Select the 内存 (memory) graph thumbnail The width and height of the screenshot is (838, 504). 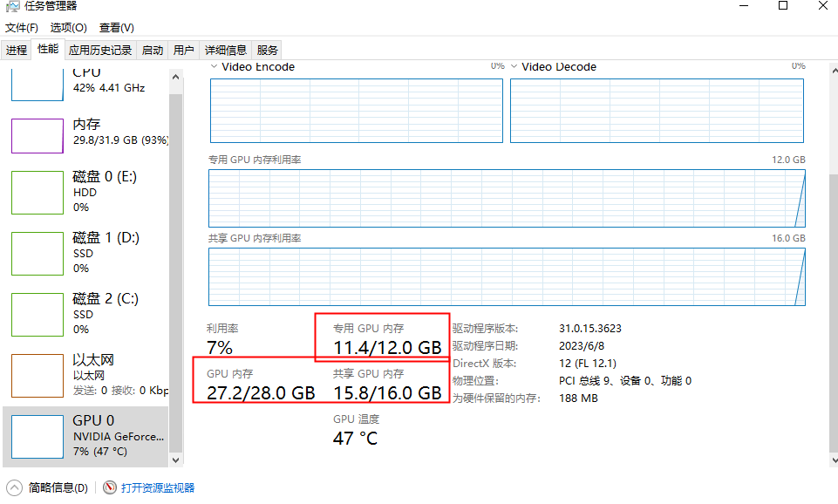click(x=37, y=136)
